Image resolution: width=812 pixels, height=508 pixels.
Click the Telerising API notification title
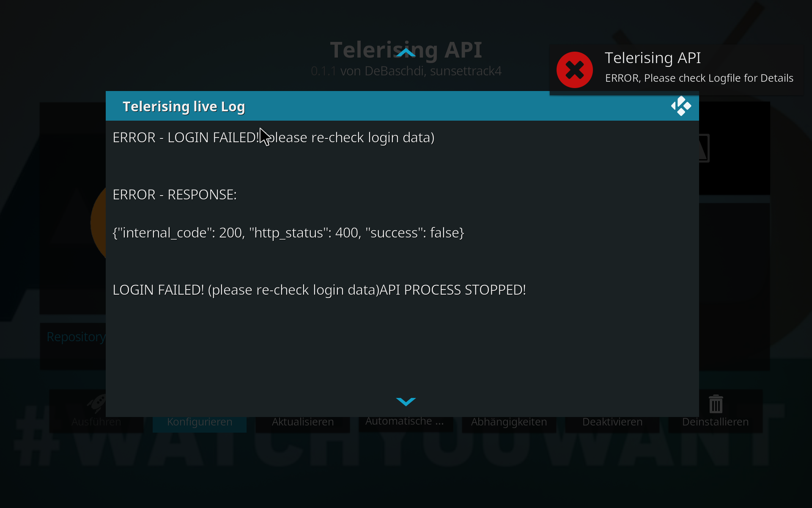[x=653, y=58]
